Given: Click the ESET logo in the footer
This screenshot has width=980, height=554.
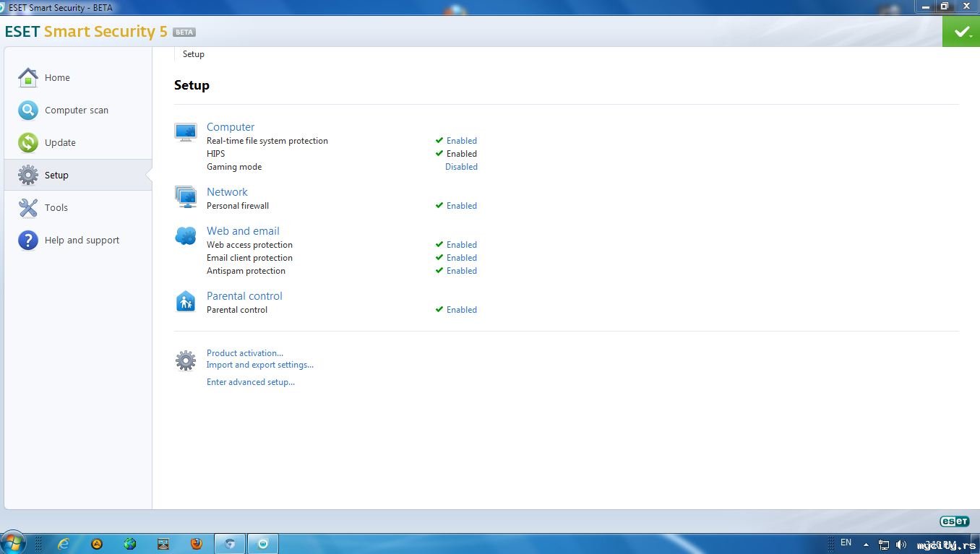Looking at the screenshot, I should pyautogui.click(x=954, y=521).
